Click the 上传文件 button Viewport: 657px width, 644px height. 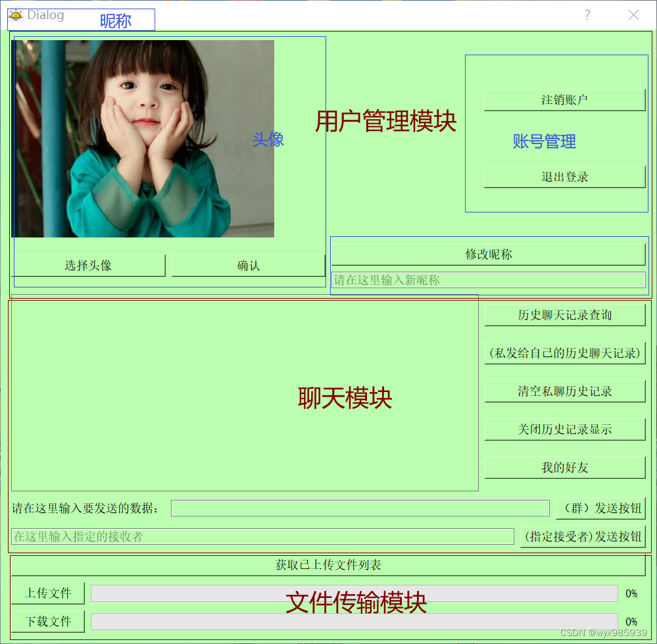48,593
